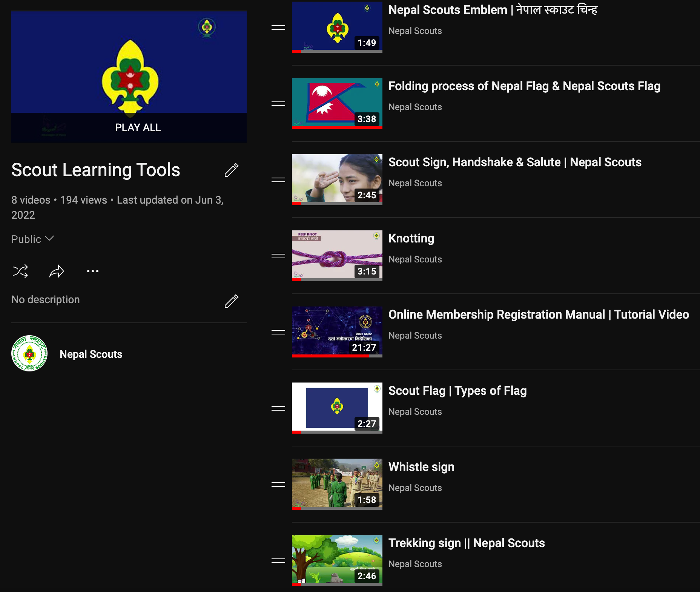Open the Whistle sign video title
The width and height of the screenshot is (700, 592).
(x=421, y=467)
